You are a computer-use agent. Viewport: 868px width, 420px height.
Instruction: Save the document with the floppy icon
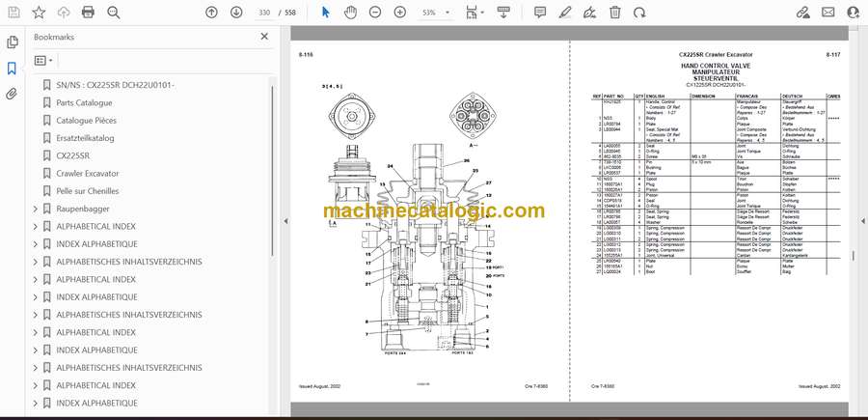tap(14, 13)
